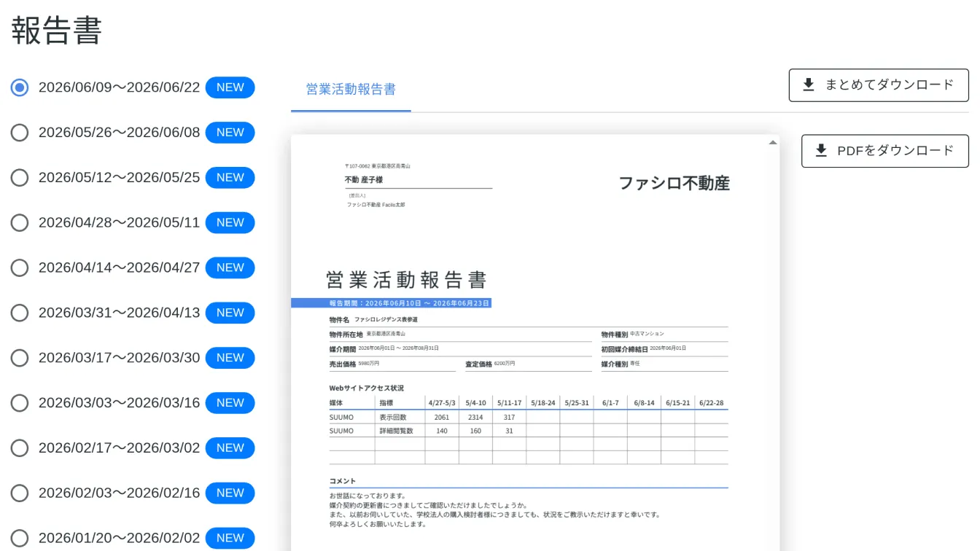Click the 4/27-5/3 column header
This screenshot has height=551, width=980.
pyautogui.click(x=442, y=403)
